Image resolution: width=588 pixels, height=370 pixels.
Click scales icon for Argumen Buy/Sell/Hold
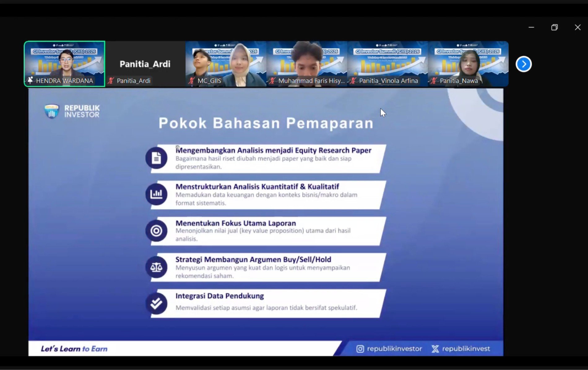pyautogui.click(x=156, y=267)
